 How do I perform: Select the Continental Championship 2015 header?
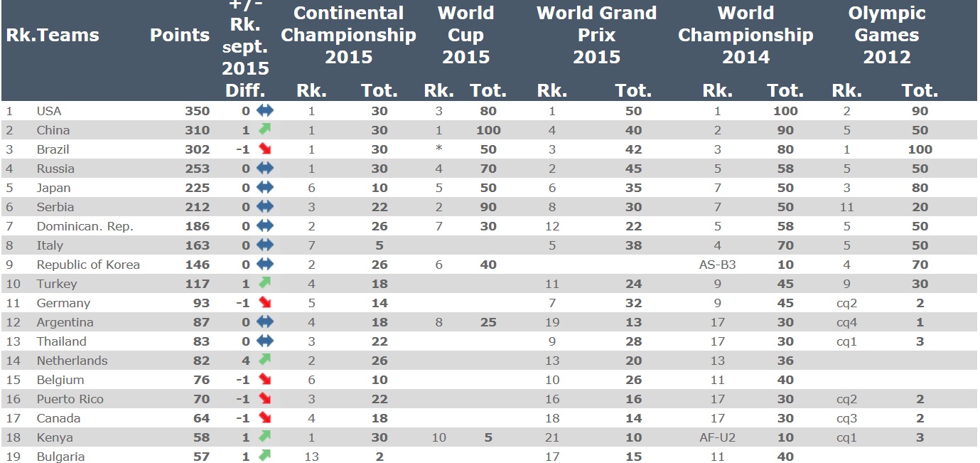click(348, 35)
